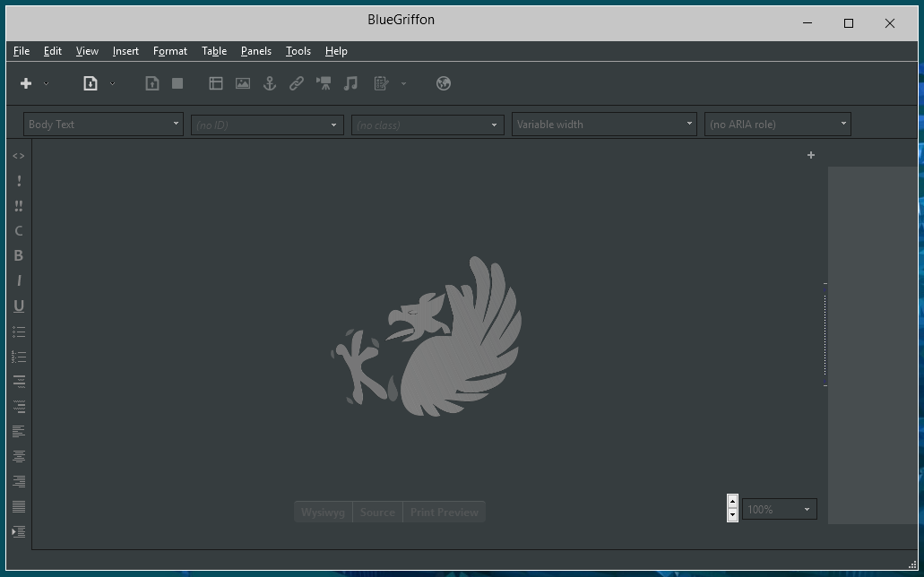Insert an anchor with the anchor icon
Viewport: 924px width, 577px height.
[269, 83]
